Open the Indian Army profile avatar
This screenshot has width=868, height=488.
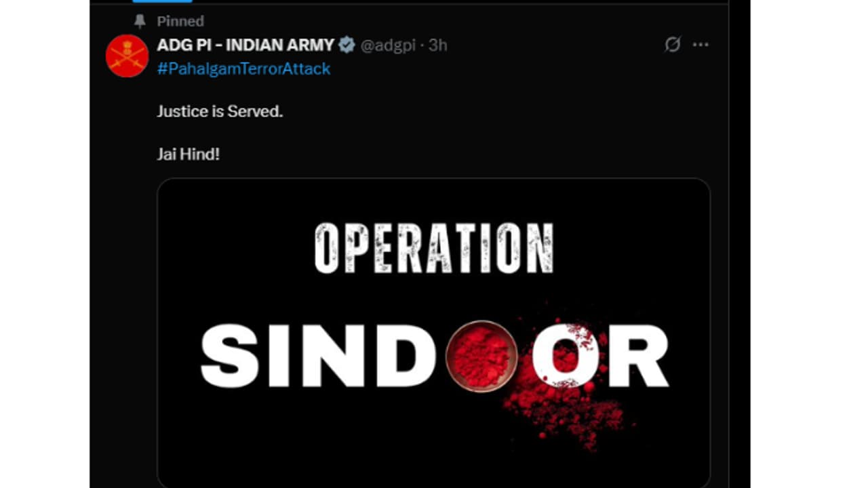point(127,56)
